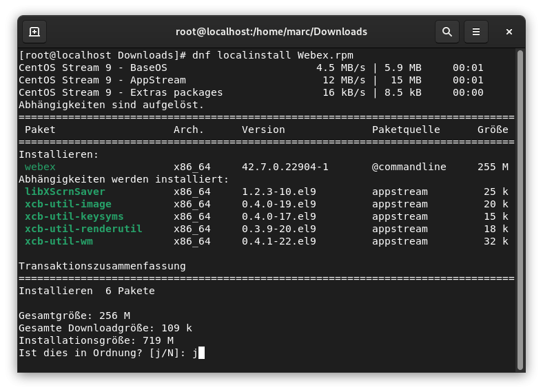The width and height of the screenshot is (543, 392).
Task: Close the terminal window
Action: pos(509,32)
